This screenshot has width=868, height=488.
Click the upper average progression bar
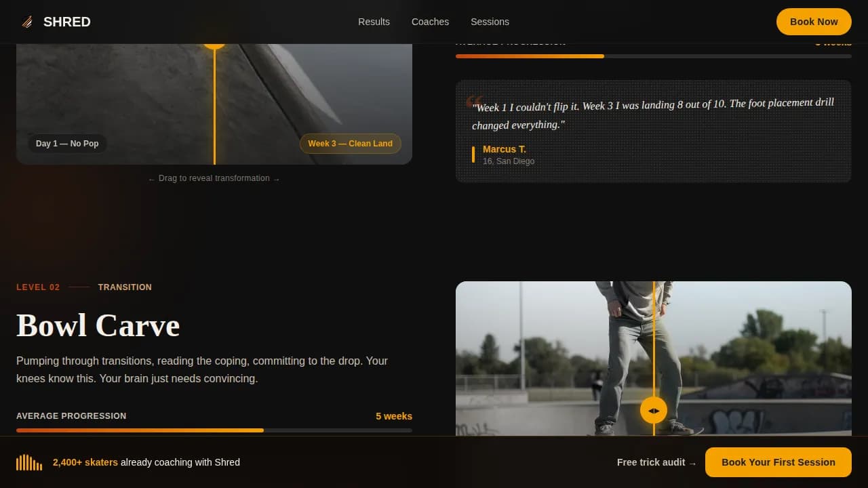click(654, 56)
